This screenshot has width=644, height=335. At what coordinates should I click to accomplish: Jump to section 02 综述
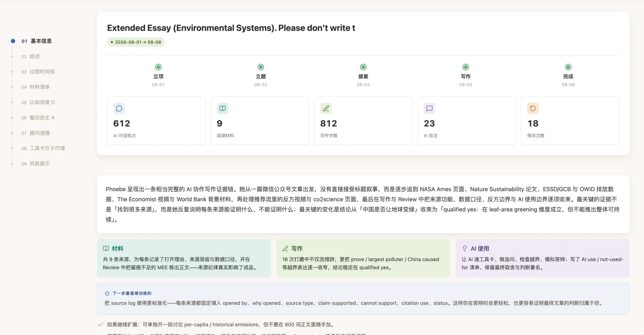click(x=31, y=56)
